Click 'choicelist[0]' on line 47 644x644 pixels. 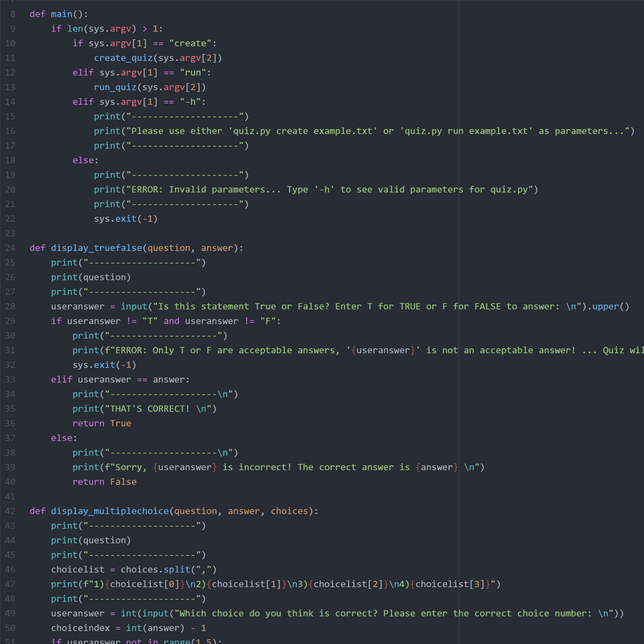pos(144,585)
